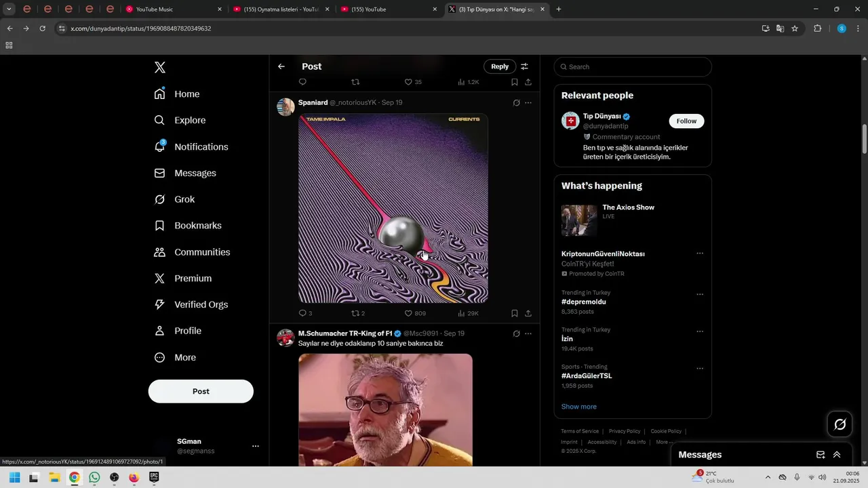Click the Reply button in header

click(500, 66)
